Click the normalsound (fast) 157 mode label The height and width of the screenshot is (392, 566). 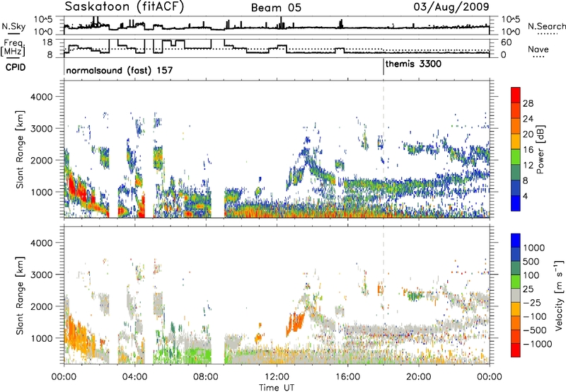click(120, 70)
